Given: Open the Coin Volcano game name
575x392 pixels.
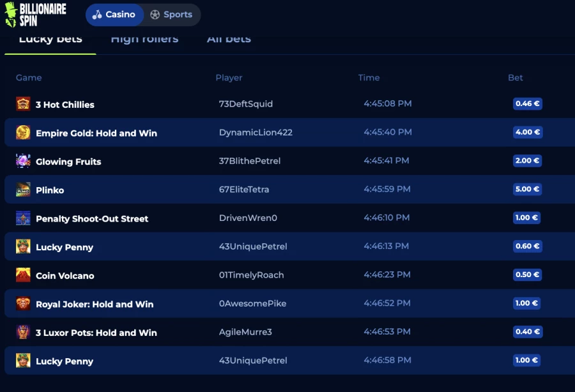Looking at the screenshot, I should coord(65,276).
